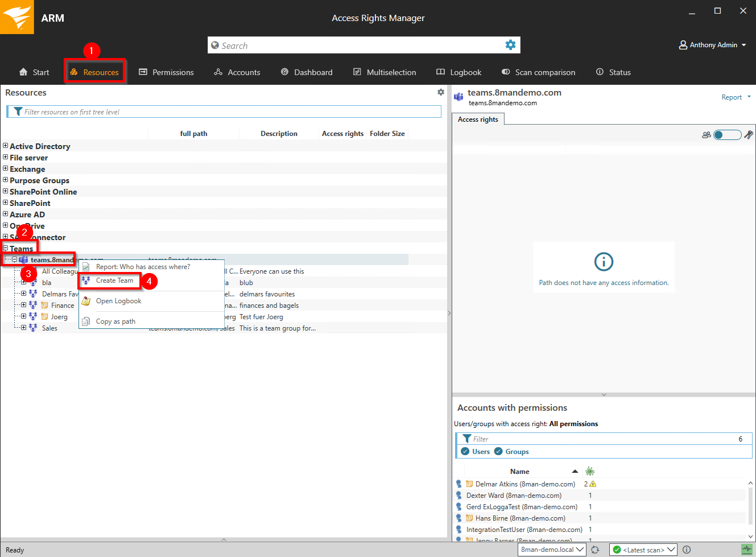Uncheck the Groups filter checkbox

point(498,452)
